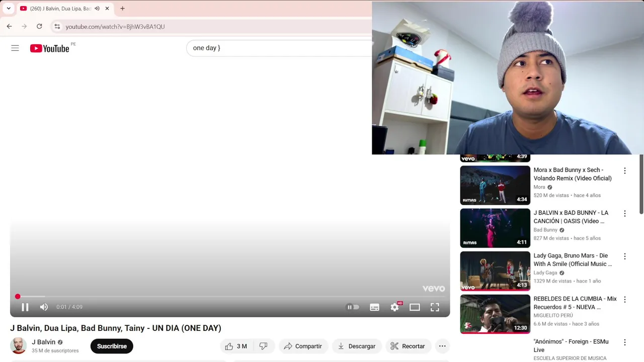
Task: Open options menu for LA CANCIÓN video
Action: (x=625, y=214)
